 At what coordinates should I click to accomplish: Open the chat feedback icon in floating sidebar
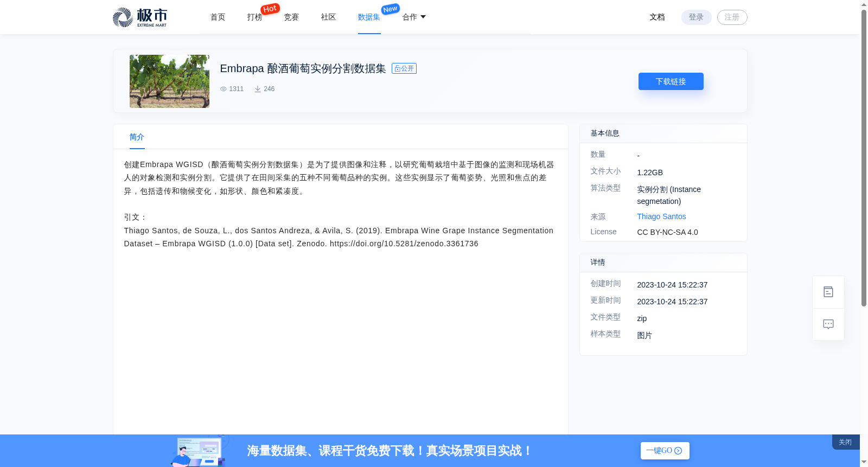tap(828, 324)
